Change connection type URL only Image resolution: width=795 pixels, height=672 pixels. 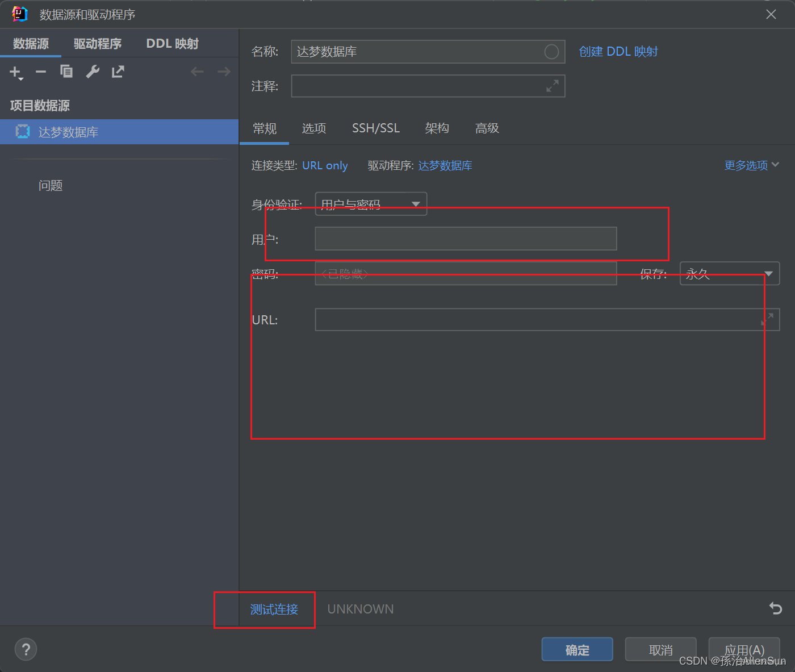click(x=325, y=165)
